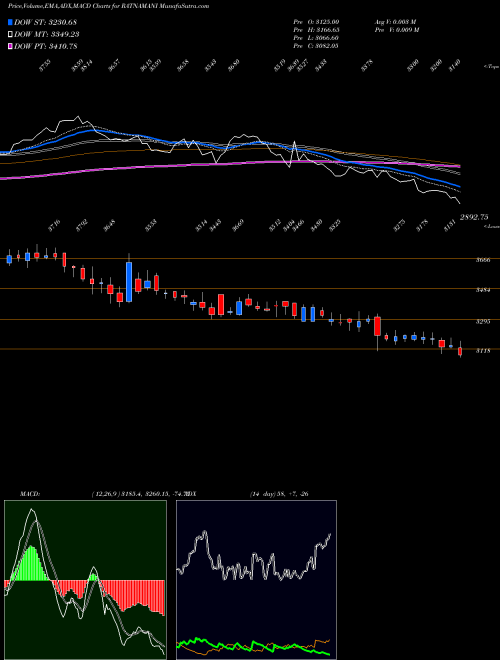Click the blue DOW ST legend swatch
The width and height of the screenshot is (500, 660).
coord(10,22)
